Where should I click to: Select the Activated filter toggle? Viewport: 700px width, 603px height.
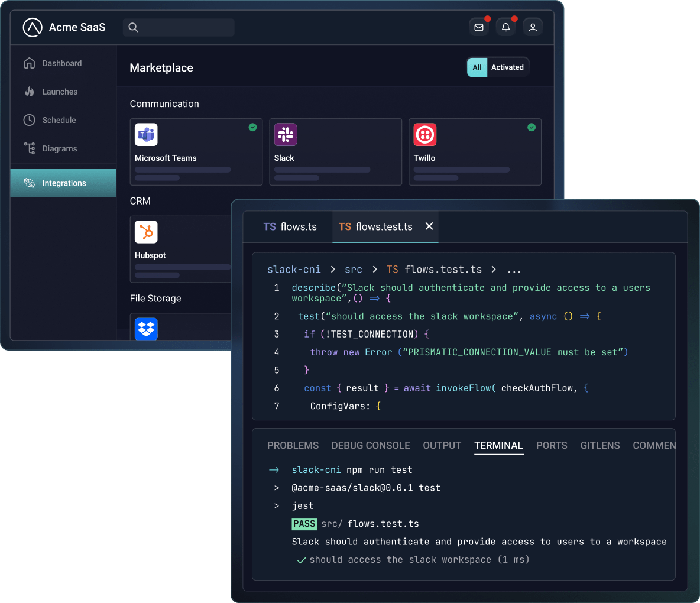pyautogui.click(x=507, y=67)
